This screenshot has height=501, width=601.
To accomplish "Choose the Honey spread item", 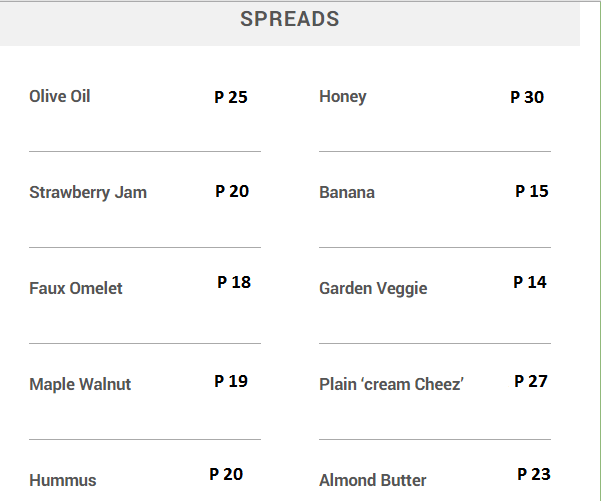I will click(x=343, y=97).
